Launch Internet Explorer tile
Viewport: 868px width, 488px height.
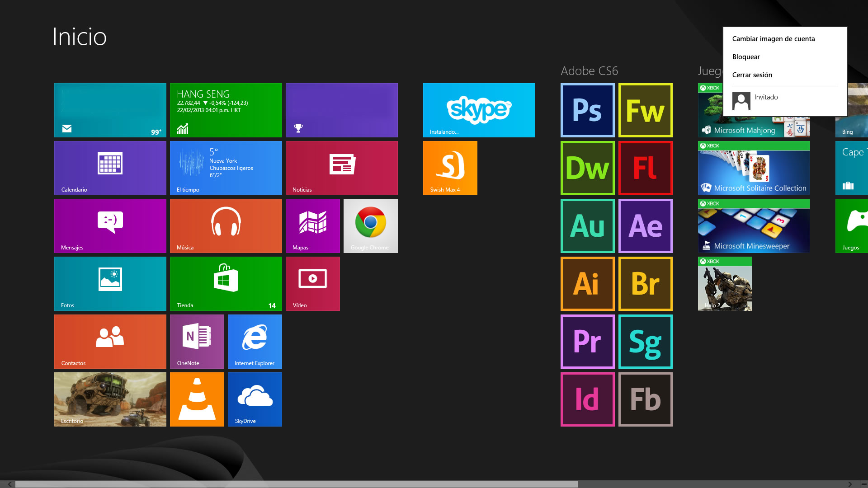tap(255, 342)
